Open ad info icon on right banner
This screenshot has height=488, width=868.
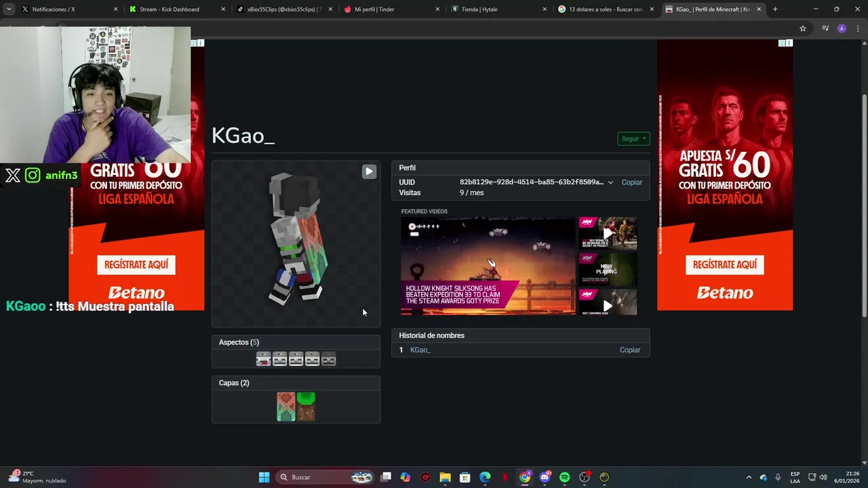782,43
